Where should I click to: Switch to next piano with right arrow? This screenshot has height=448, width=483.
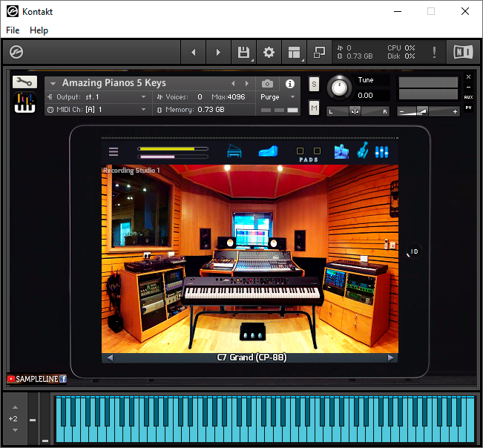pyautogui.click(x=390, y=358)
